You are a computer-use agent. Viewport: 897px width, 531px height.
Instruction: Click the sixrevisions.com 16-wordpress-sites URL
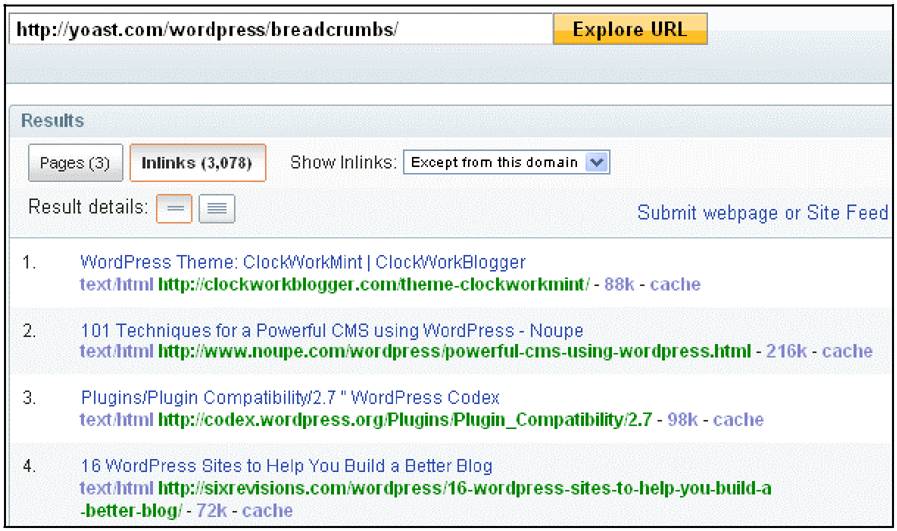point(426,499)
